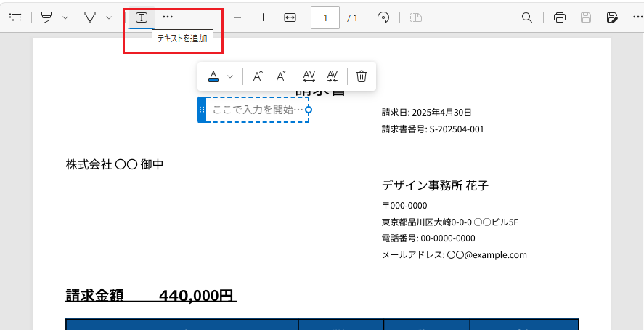644x330 pixels.
Task: Zoom in with the plus button
Action: pyautogui.click(x=264, y=17)
